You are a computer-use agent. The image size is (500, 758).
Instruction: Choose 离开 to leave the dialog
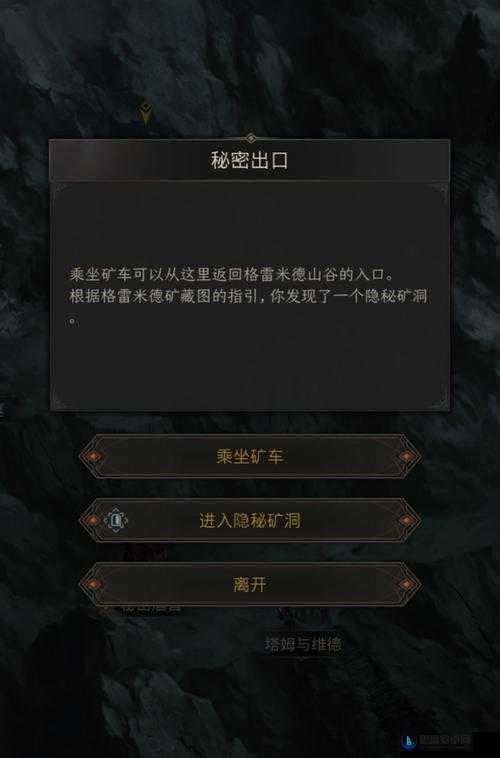pos(250,584)
